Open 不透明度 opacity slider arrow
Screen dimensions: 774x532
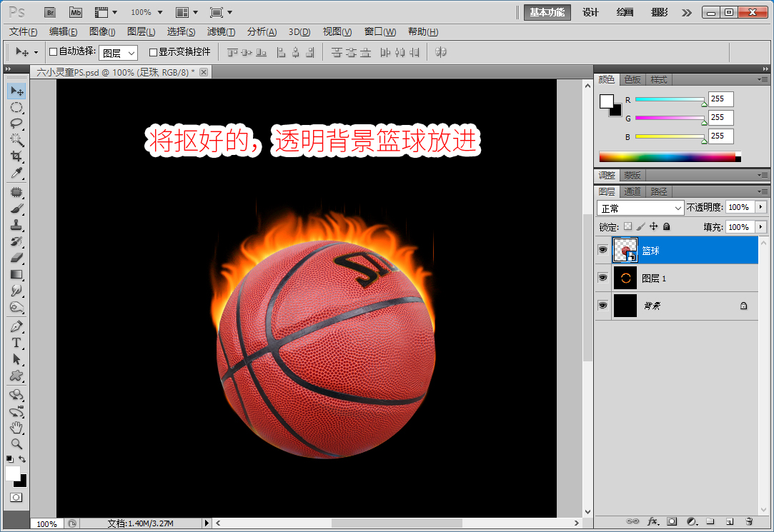point(760,207)
